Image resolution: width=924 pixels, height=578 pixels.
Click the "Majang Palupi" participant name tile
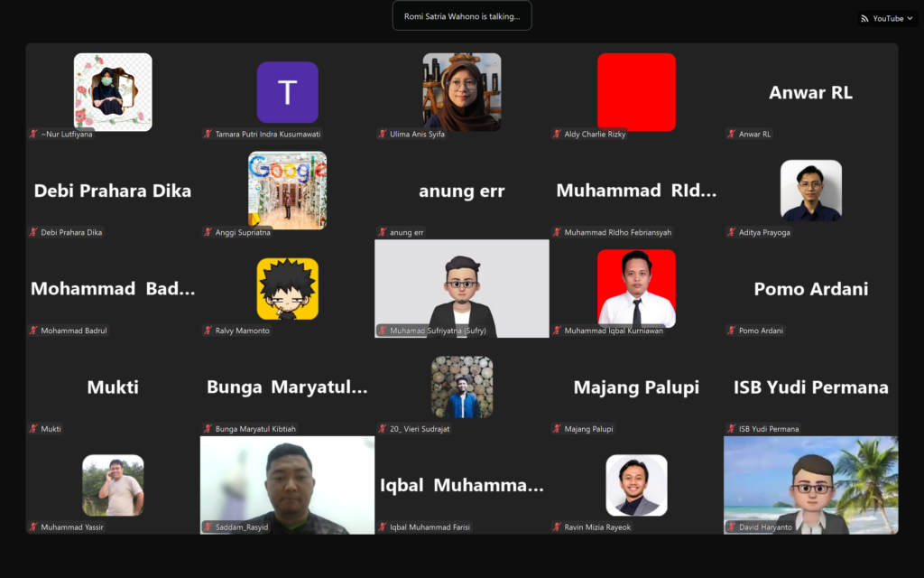[636, 387]
